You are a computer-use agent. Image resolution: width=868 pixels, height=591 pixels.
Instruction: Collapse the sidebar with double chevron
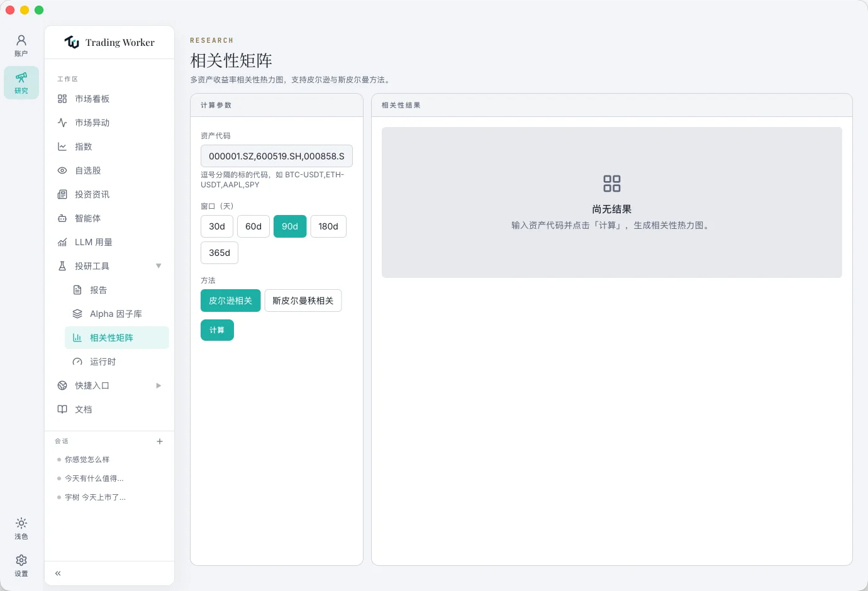(x=58, y=573)
